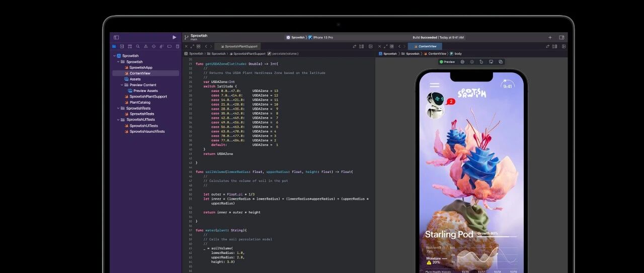Open SprowtishlaunchTests file
Screen dimensions: 644x273
144,132
